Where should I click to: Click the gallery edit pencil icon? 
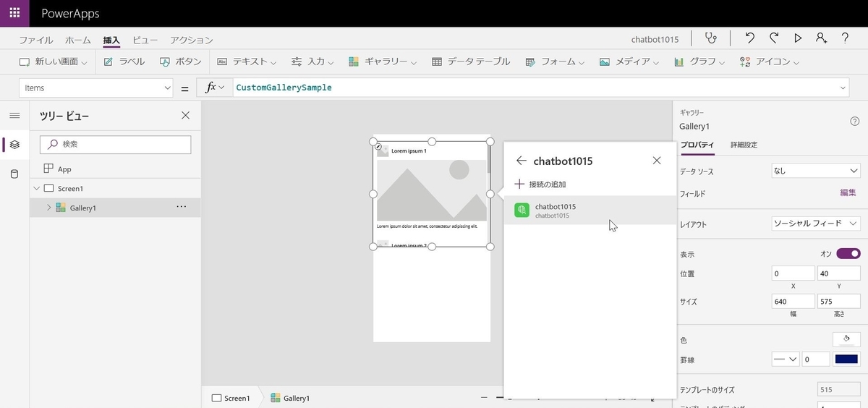[x=379, y=147]
